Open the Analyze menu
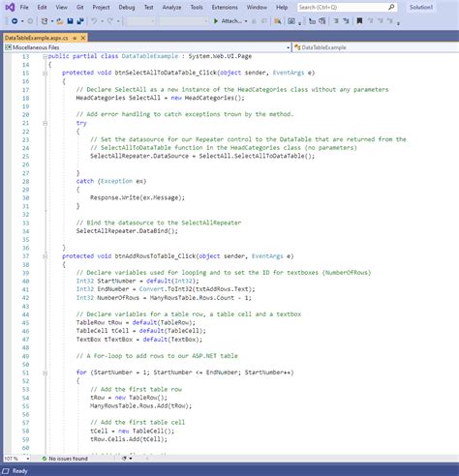 171,7
